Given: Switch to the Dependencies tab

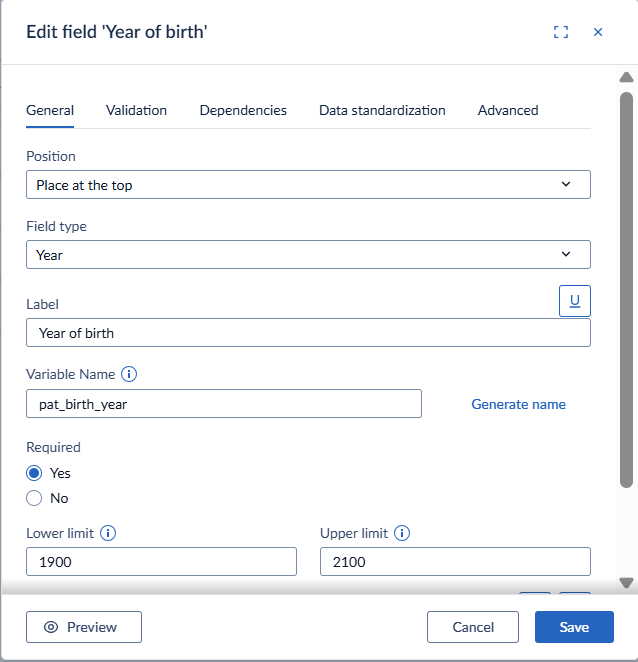Looking at the screenshot, I should coord(243,110).
